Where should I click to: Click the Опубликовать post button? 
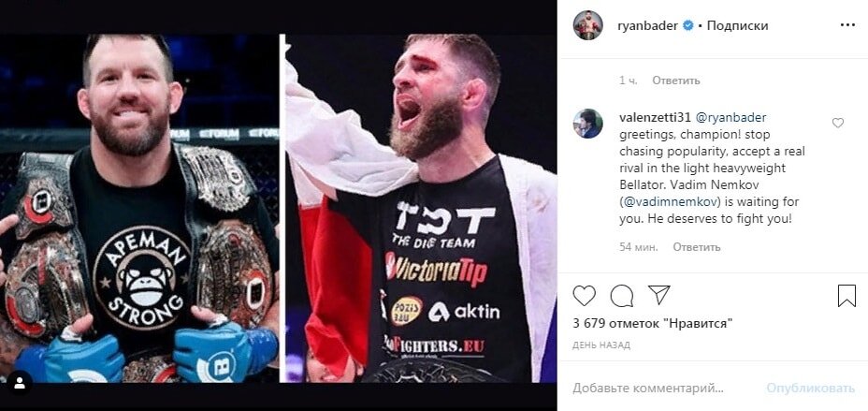pos(811,389)
